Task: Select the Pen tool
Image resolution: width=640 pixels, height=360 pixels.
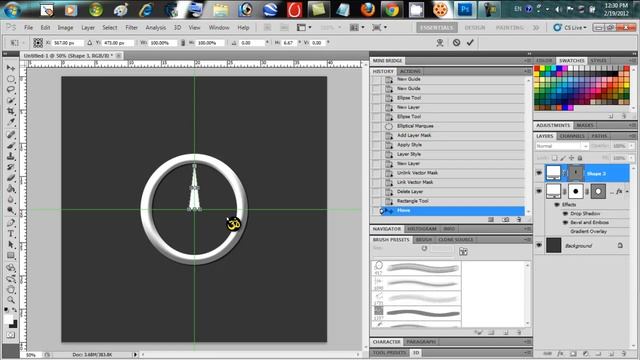Action: point(11,223)
